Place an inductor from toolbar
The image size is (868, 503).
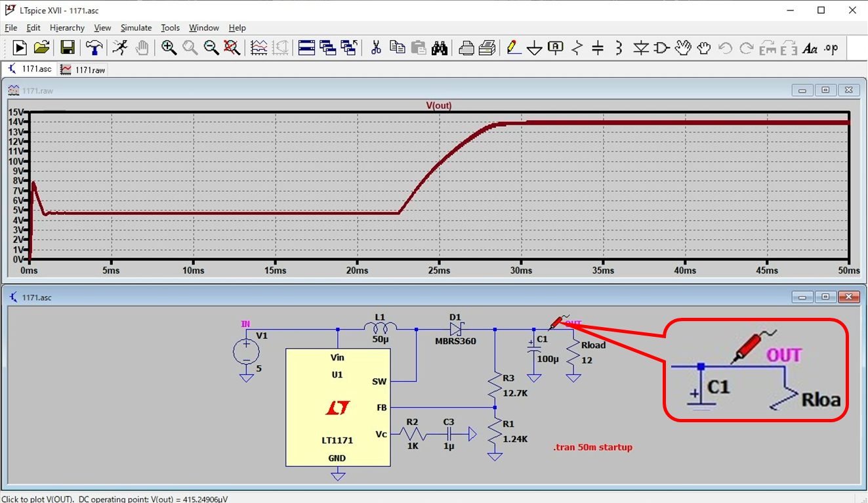tap(619, 47)
